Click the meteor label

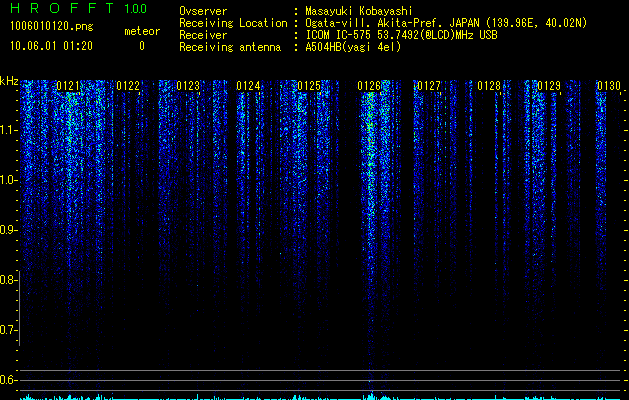click(x=142, y=31)
